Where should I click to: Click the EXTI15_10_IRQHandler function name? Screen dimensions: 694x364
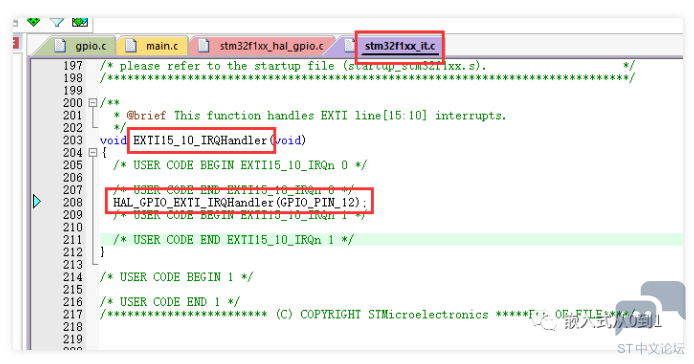pos(200,140)
